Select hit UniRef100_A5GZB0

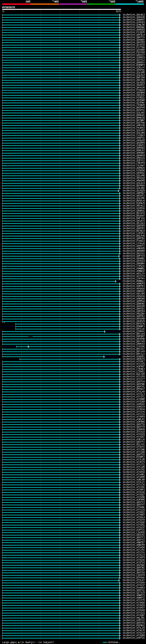tap(134, 314)
